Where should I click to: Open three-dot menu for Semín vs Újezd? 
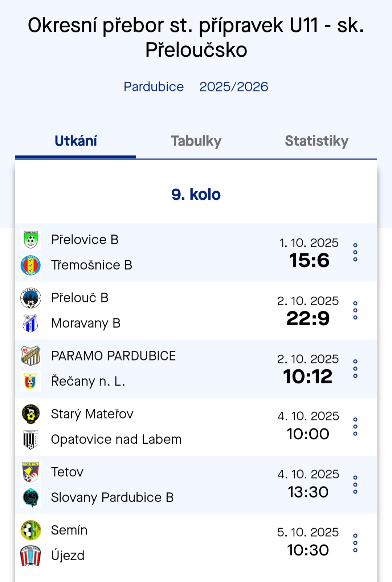(x=355, y=543)
